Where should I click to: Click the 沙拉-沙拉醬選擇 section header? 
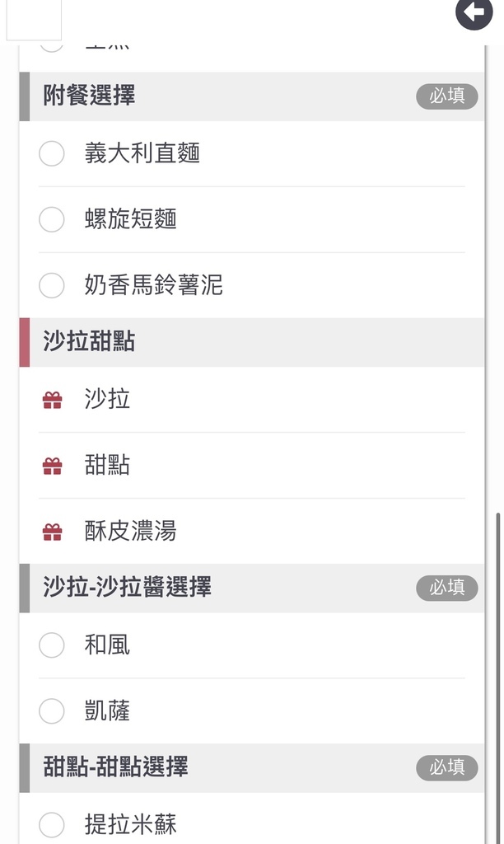coord(127,588)
